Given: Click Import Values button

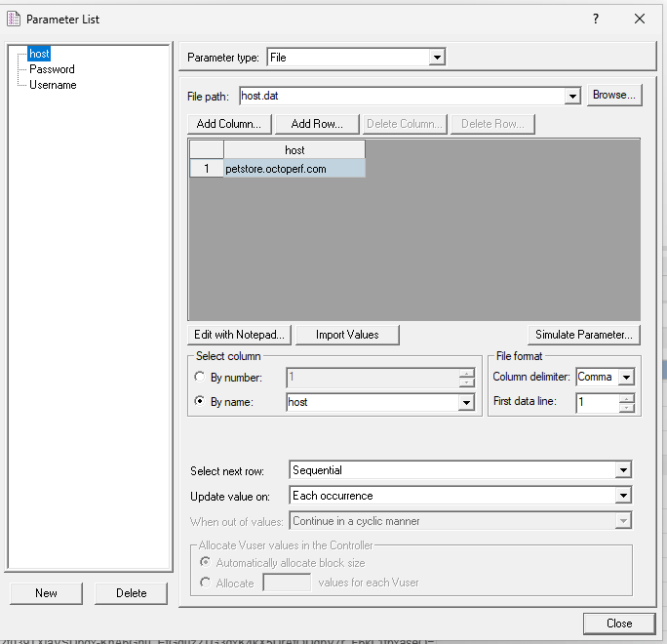Looking at the screenshot, I should point(347,335).
